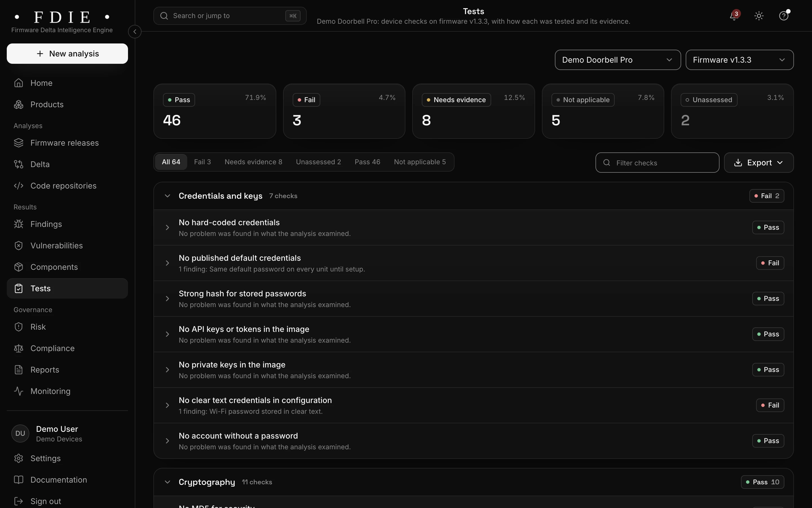This screenshot has height=508, width=812.
Task: Click Fail 2 badge on Credentials and keys
Action: (767, 196)
